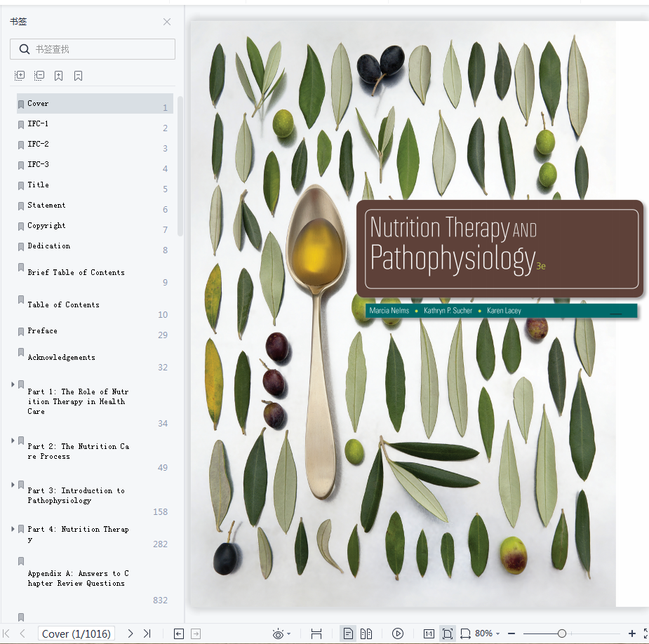Jump to the Title bookmark

coord(38,185)
